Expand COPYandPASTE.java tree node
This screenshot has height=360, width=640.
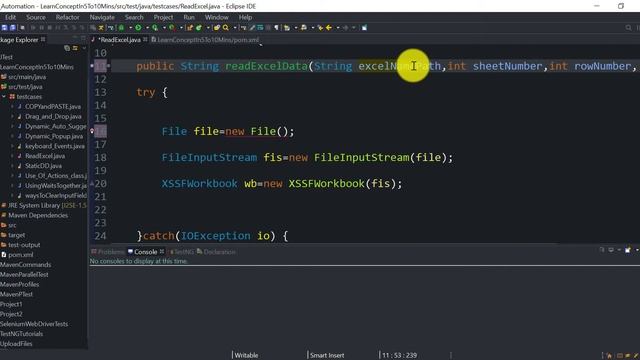[12, 107]
